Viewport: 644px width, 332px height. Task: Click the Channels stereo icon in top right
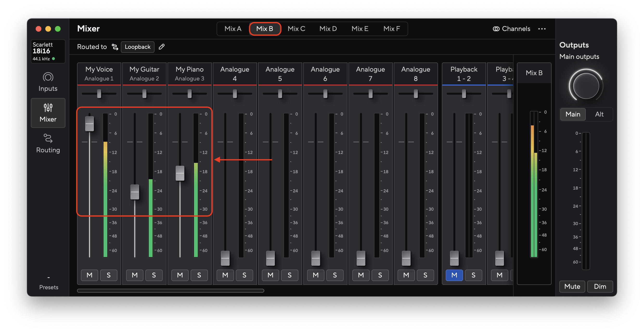[x=496, y=29]
